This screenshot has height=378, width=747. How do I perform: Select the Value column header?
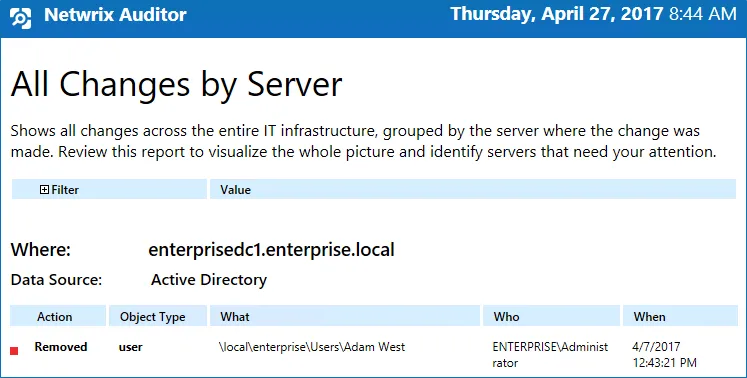pyautogui.click(x=473, y=189)
